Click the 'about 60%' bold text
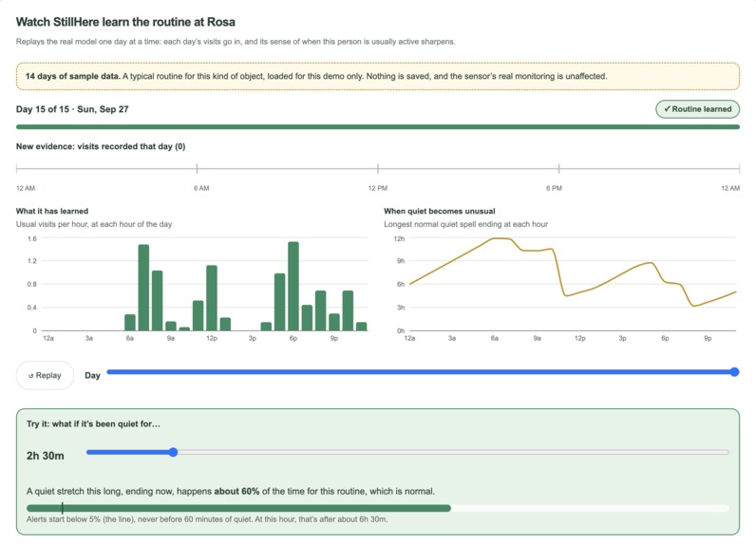Viewport: 756px width, 544px height. 236,492
